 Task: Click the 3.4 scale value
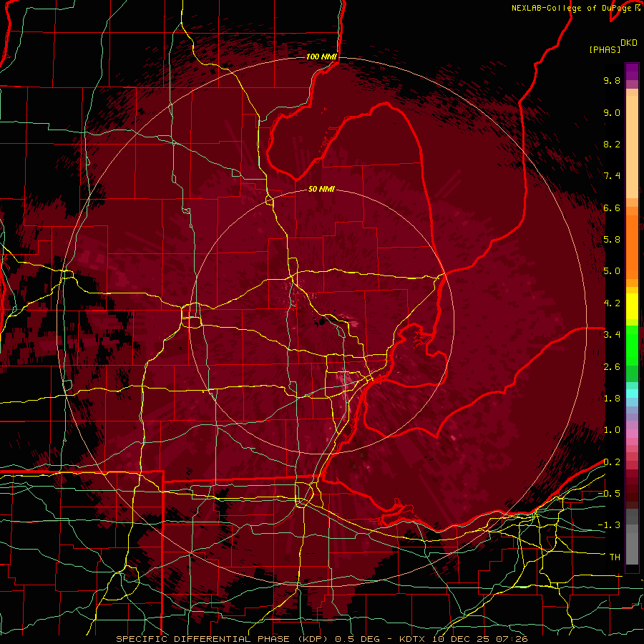click(x=612, y=335)
